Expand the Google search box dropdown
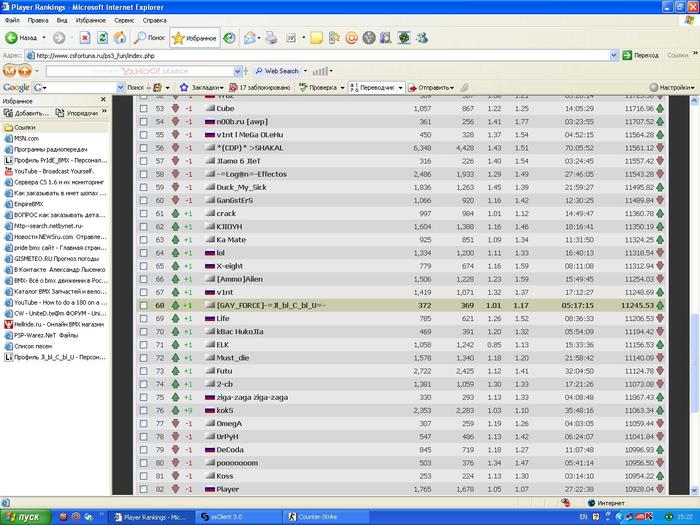Viewport: 700px width, 525px height. [x=121, y=88]
